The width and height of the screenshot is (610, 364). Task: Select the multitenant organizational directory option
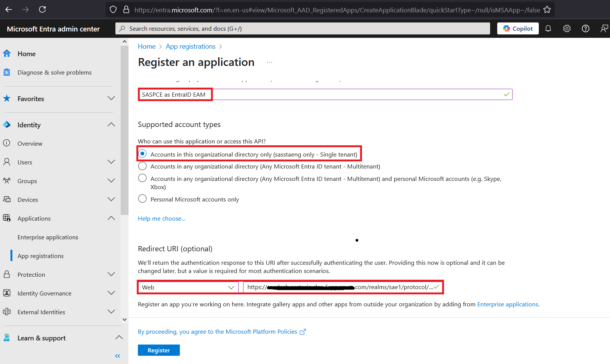142,166
